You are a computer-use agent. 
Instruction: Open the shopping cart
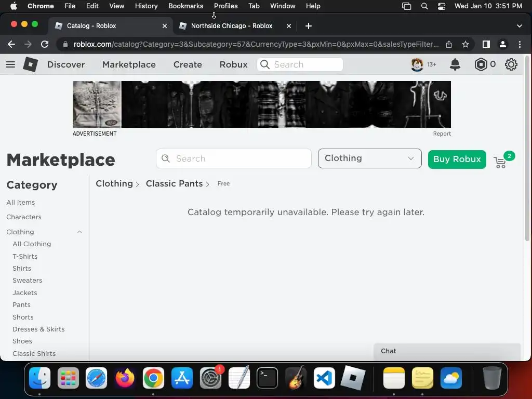500,162
